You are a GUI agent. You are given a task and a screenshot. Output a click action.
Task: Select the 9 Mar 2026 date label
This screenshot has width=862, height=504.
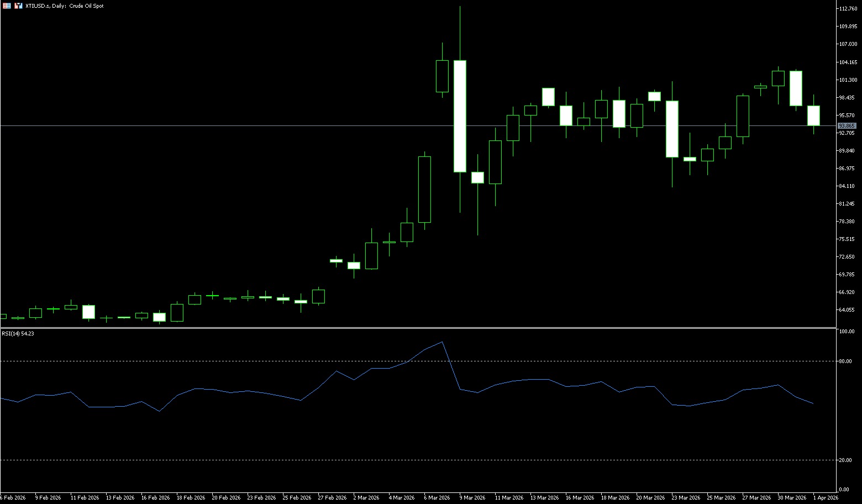pos(472,498)
